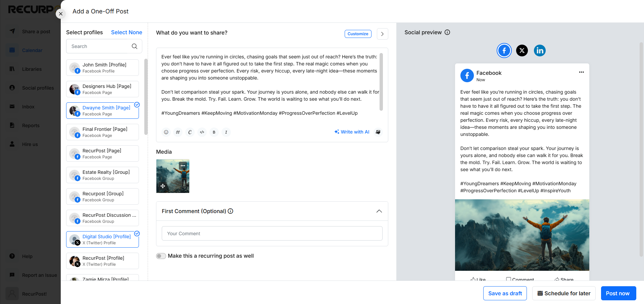Click the info icon beside First Comment
The width and height of the screenshot is (644, 304).
coord(231,211)
